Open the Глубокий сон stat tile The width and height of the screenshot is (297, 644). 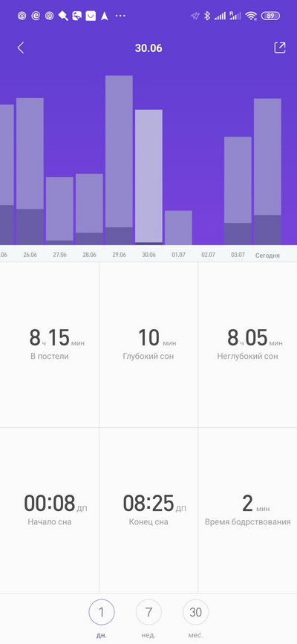coord(148,345)
